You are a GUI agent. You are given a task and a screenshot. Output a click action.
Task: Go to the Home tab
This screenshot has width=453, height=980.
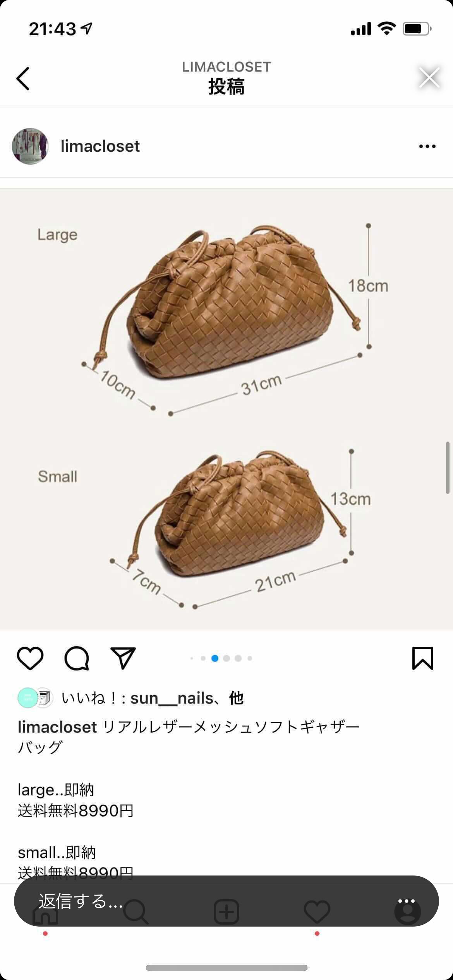pyautogui.click(x=45, y=913)
